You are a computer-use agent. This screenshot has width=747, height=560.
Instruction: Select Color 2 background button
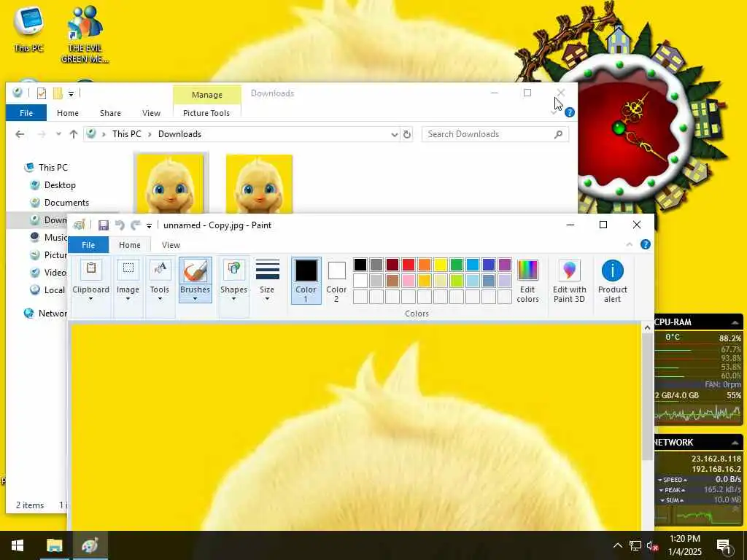pos(336,281)
